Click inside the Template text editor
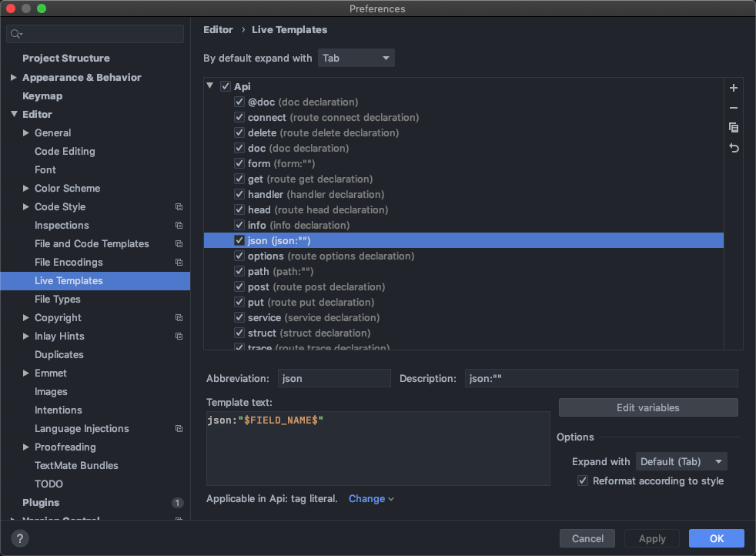The height and width of the screenshot is (556, 756). 378,448
